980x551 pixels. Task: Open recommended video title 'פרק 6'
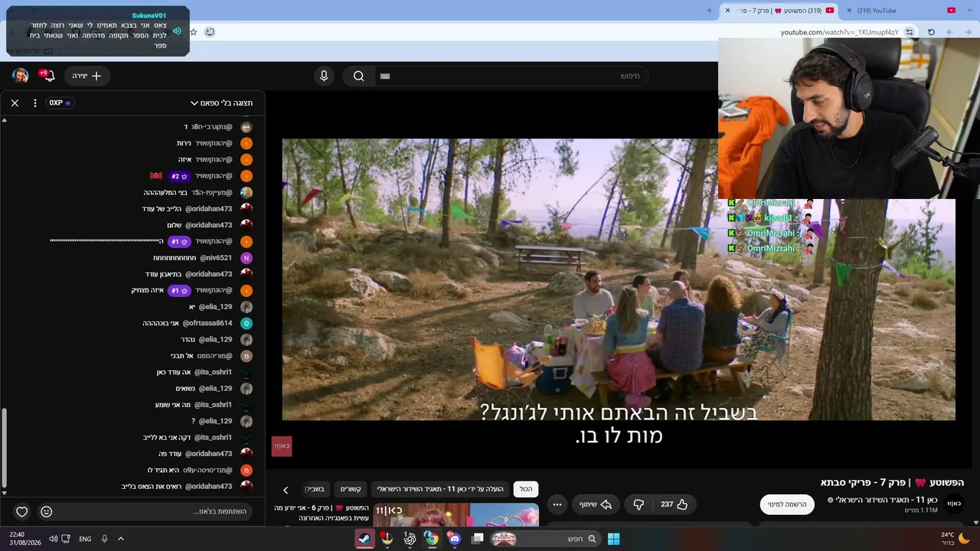click(322, 513)
